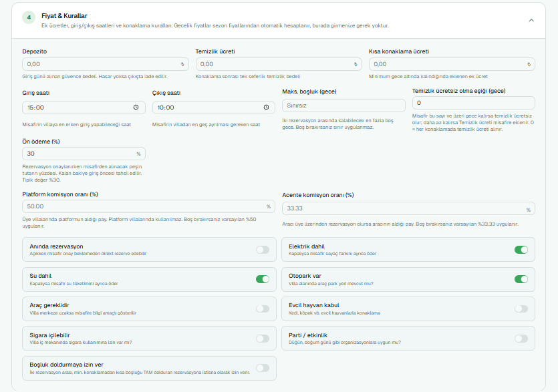
Task: Click the Temizlik ücreti label
Action: click(x=215, y=51)
